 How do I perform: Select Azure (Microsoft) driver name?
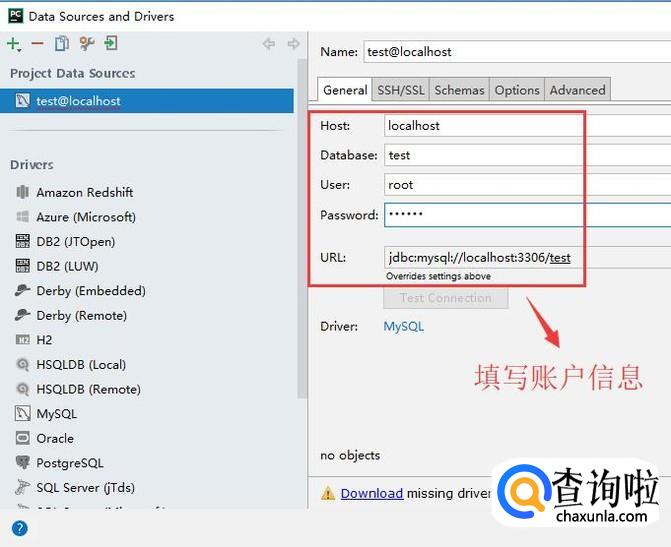coord(86,217)
